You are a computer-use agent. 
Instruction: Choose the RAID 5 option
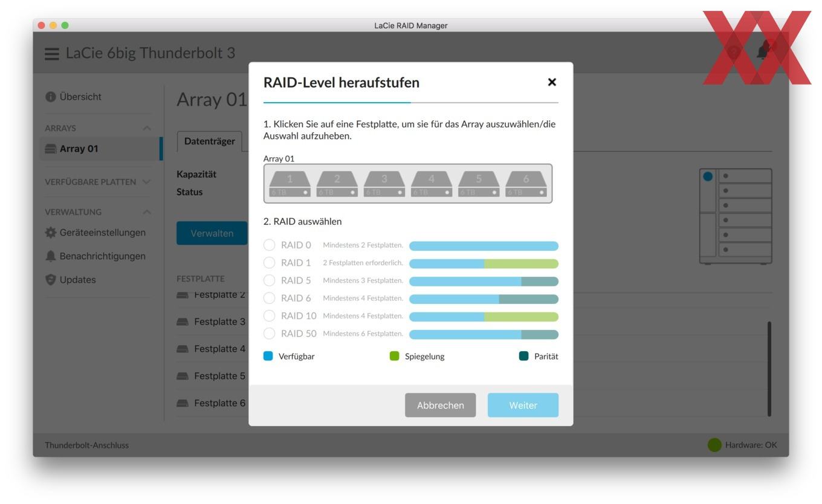270,280
